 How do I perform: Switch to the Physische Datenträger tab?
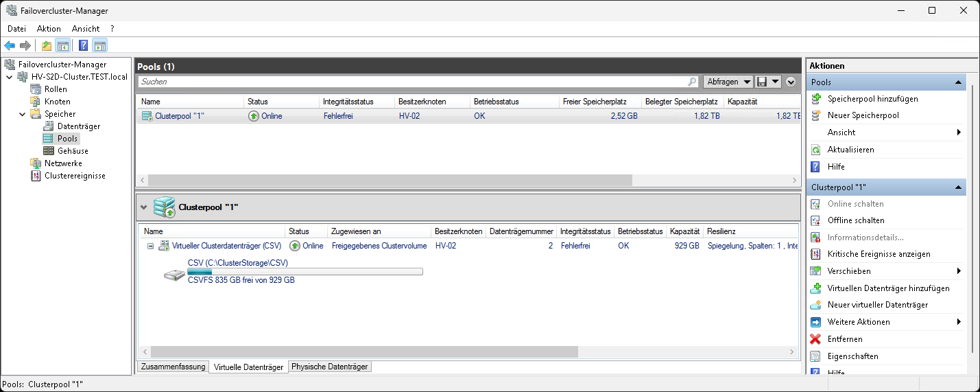pos(330,367)
